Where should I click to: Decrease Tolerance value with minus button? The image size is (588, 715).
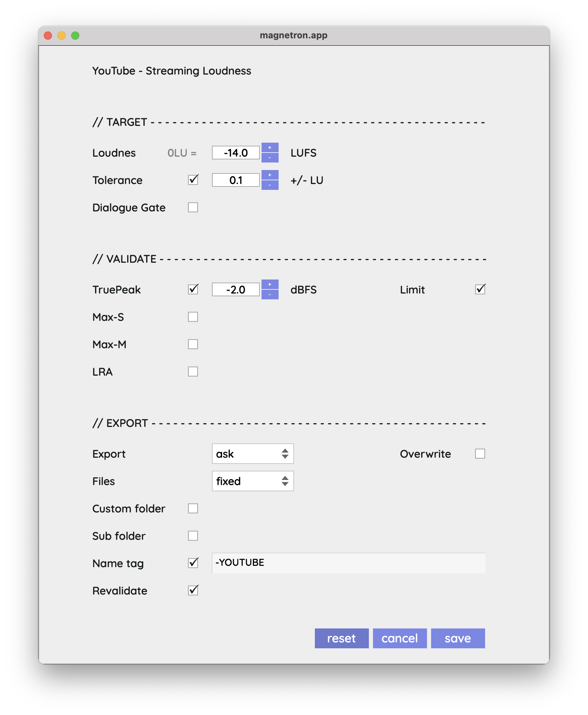(270, 185)
